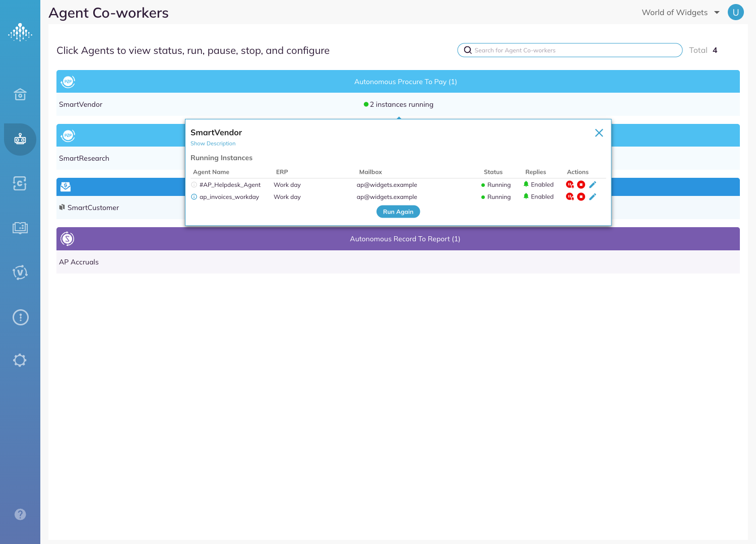Click the 2 instances running status

(398, 104)
